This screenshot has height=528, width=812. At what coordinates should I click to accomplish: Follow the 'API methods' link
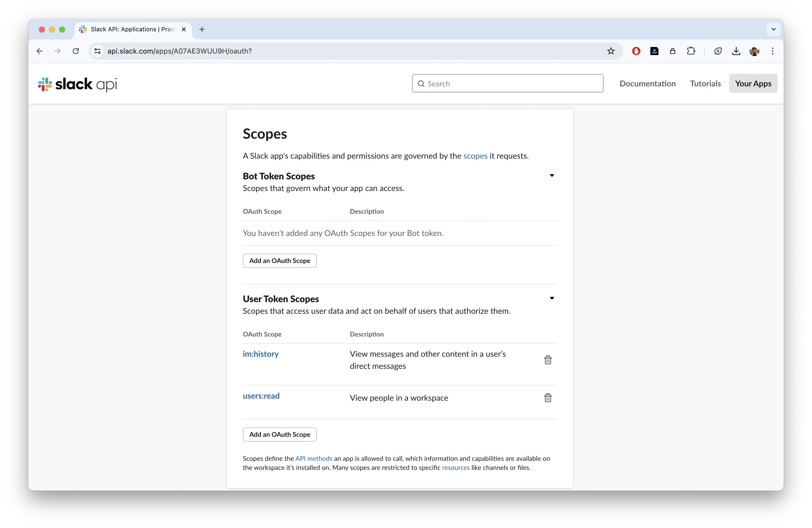point(314,458)
